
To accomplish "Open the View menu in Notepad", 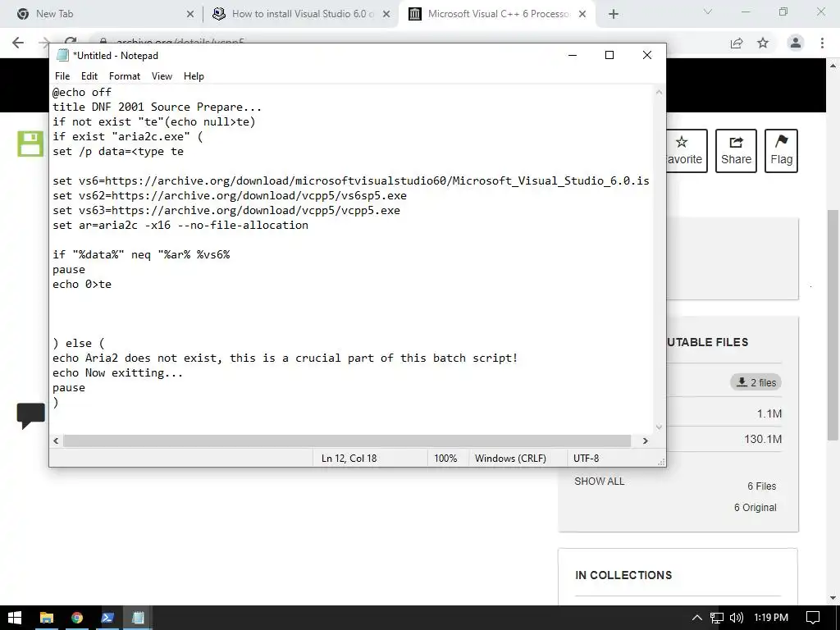I will [162, 76].
